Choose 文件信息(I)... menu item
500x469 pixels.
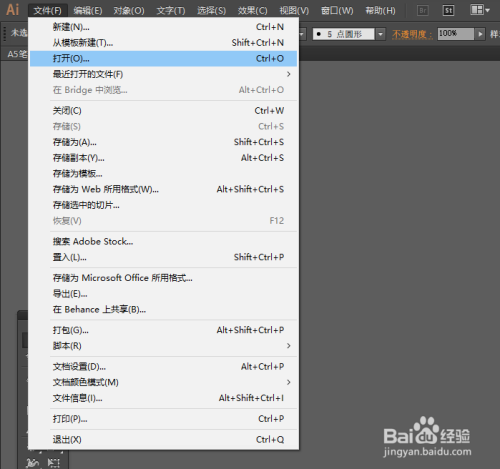163,398
